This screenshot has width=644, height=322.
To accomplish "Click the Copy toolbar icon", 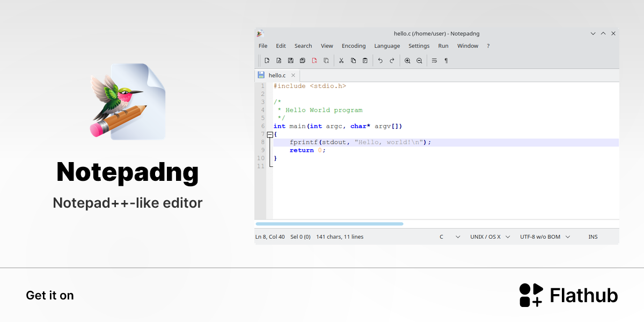I will [x=353, y=61].
